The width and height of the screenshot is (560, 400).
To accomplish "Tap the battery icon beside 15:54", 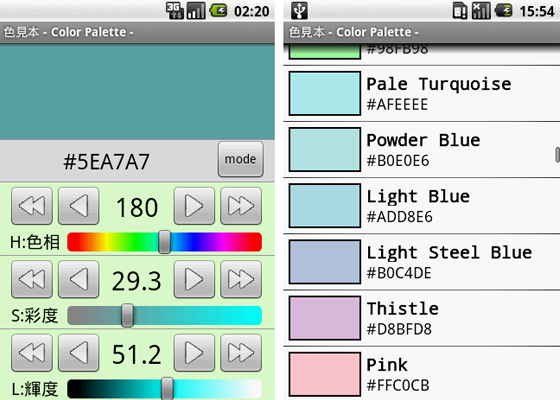I will click(504, 11).
